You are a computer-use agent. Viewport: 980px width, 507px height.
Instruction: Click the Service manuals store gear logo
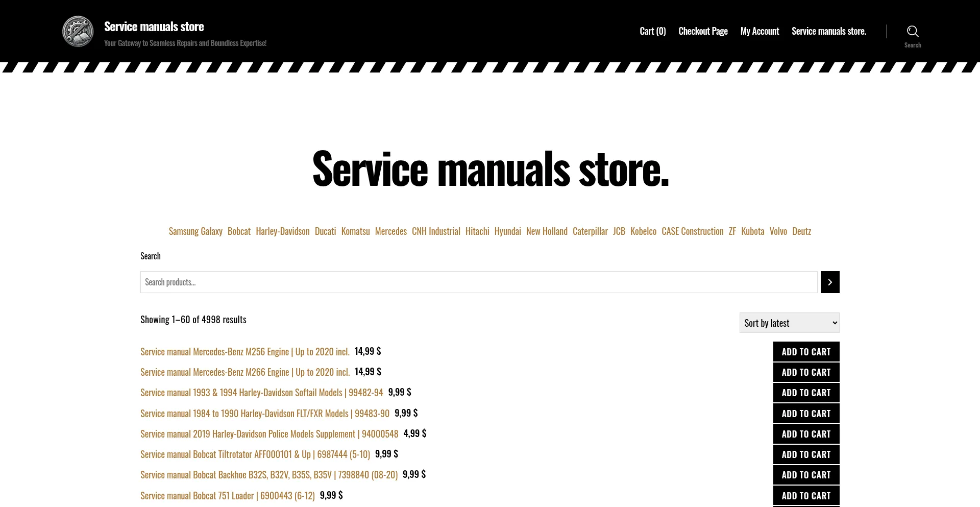pyautogui.click(x=78, y=31)
